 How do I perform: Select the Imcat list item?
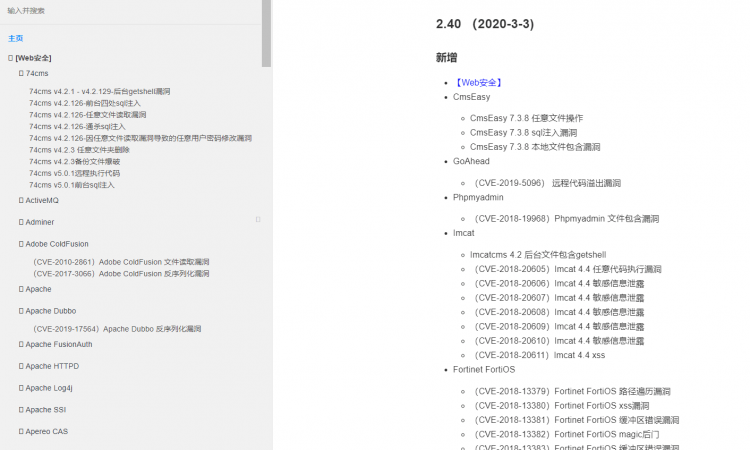463,233
